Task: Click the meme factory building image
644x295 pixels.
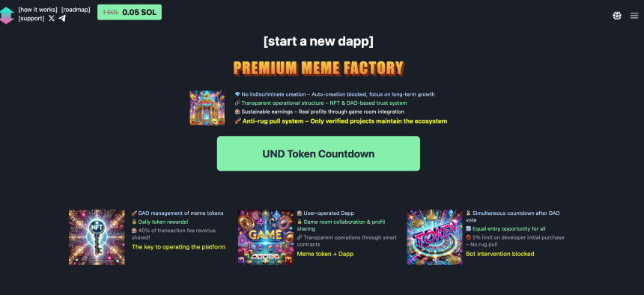Action: 207,108
